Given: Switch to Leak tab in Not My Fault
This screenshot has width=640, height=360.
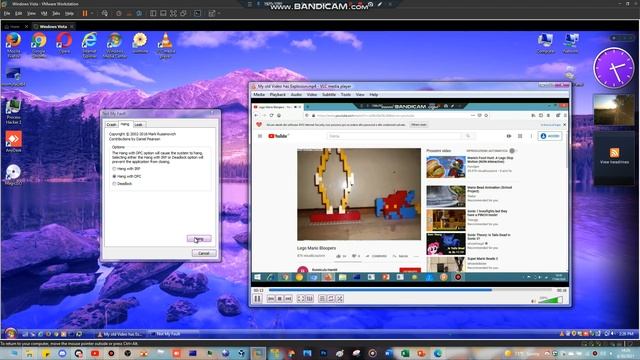Looking at the screenshot, I should tap(138, 124).
